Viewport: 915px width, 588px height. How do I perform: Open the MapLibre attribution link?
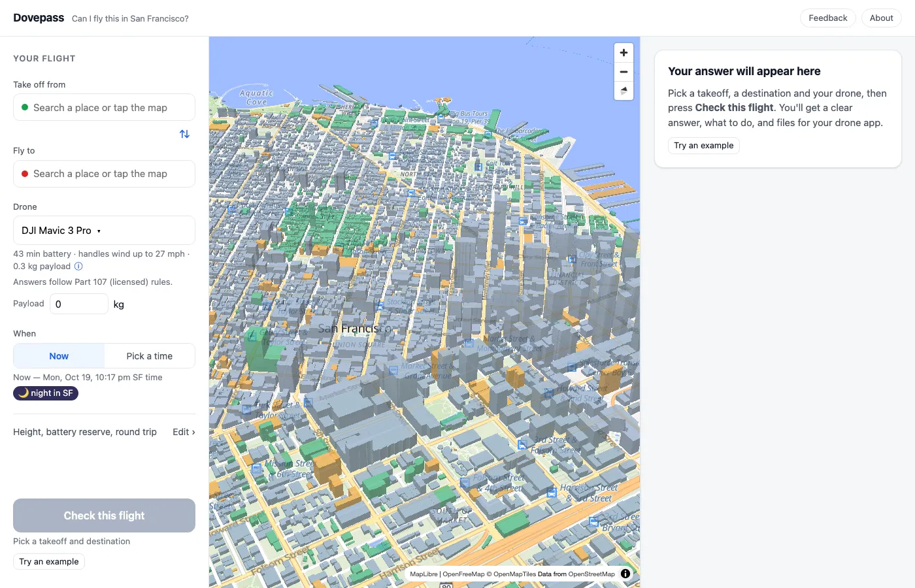coord(424,574)
